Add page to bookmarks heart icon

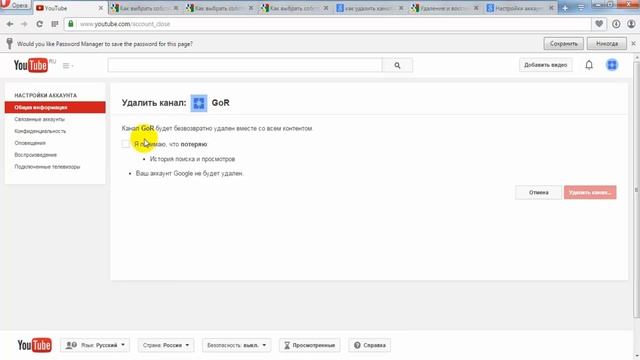(x=599, y=24)
